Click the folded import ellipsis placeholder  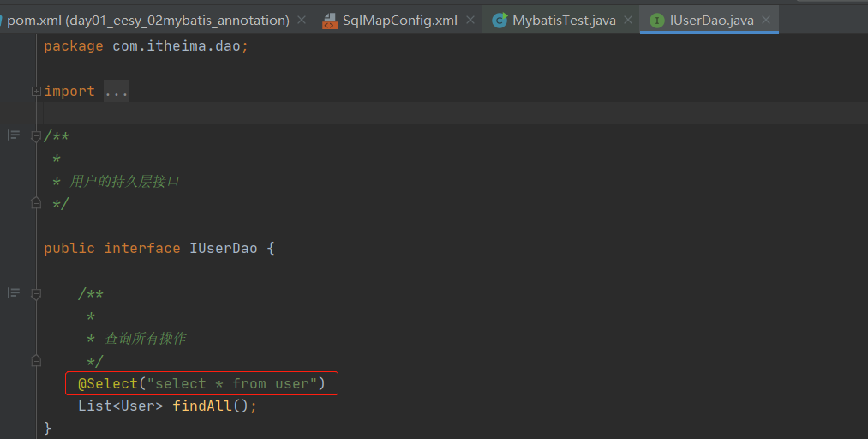click(x=117, y=92)
